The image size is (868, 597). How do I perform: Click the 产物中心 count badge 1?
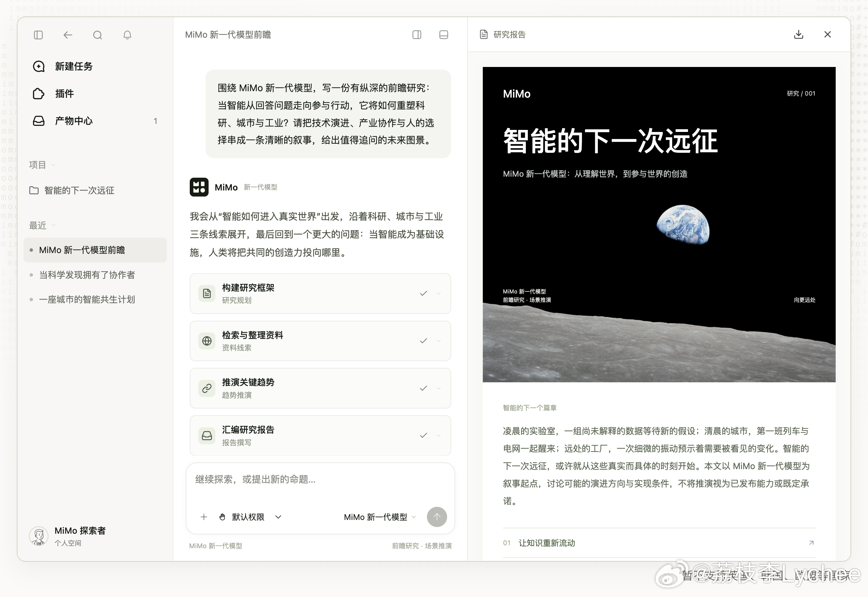point(155,121)
